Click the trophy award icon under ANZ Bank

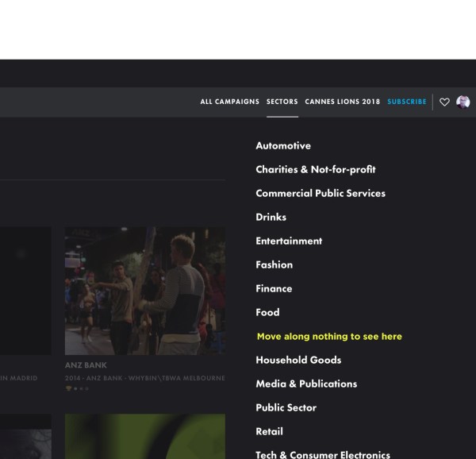(x=69, y=388)
